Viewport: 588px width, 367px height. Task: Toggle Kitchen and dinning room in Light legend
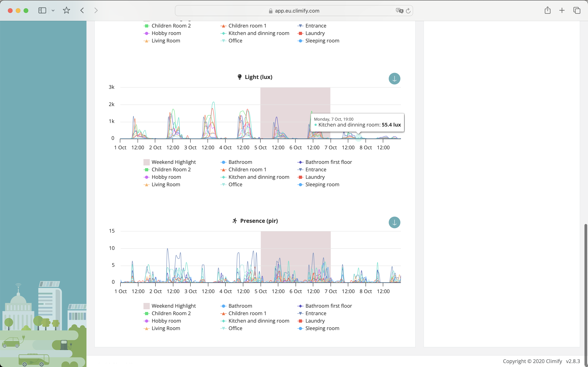click(255, 177)
